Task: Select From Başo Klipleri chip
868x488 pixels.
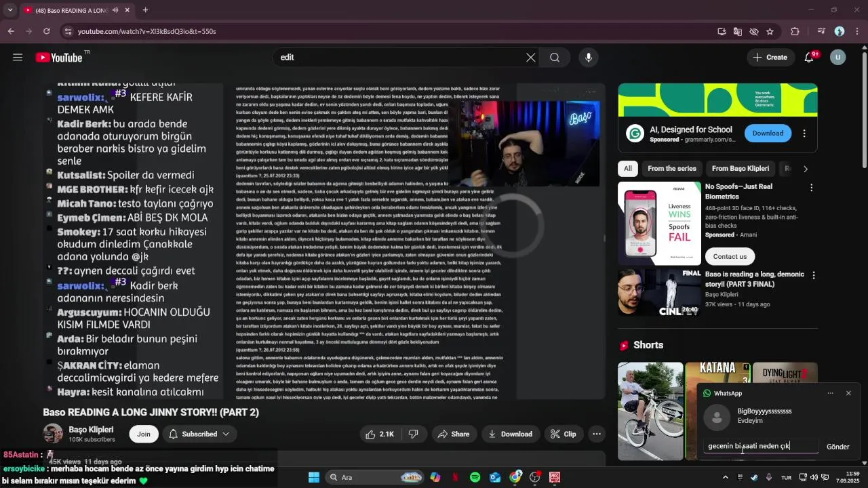Action: click(741, 169)
